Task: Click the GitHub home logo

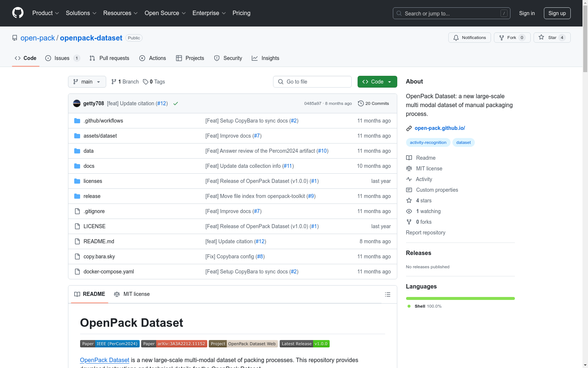Action: click(18, 13)
